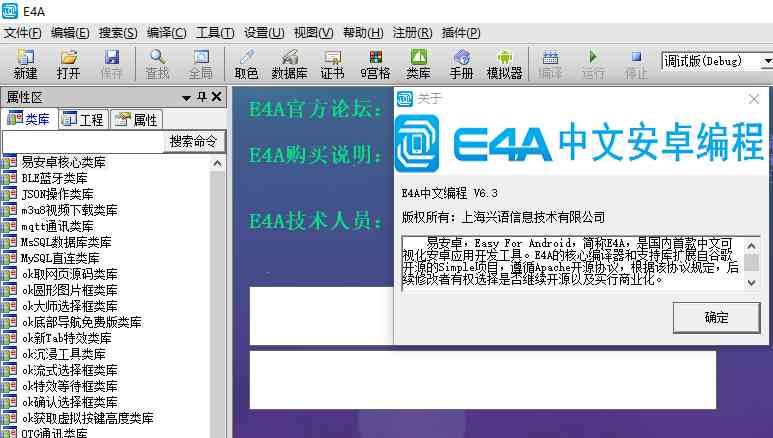Select MySQL直连类库 in the list
Viewport: 773px width, 438px height.
[x=60, y=258]
